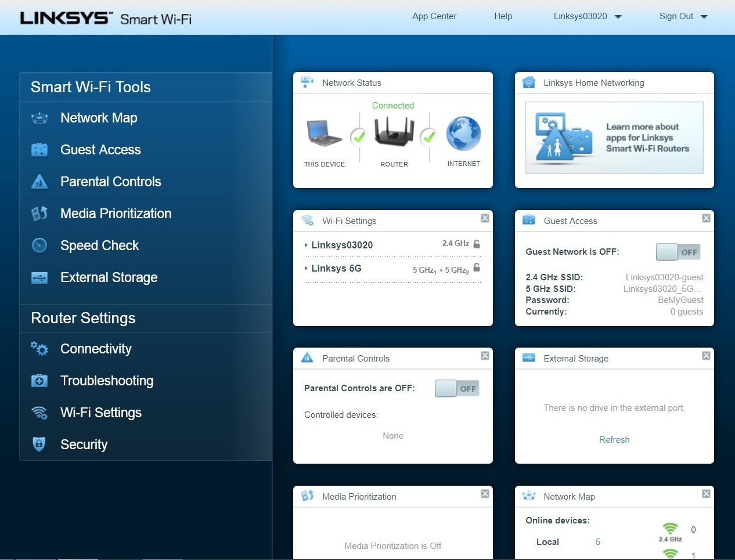Toggle the Parental Controls OFF switch
Screen dimensions: 735x560
coord(457,388)
